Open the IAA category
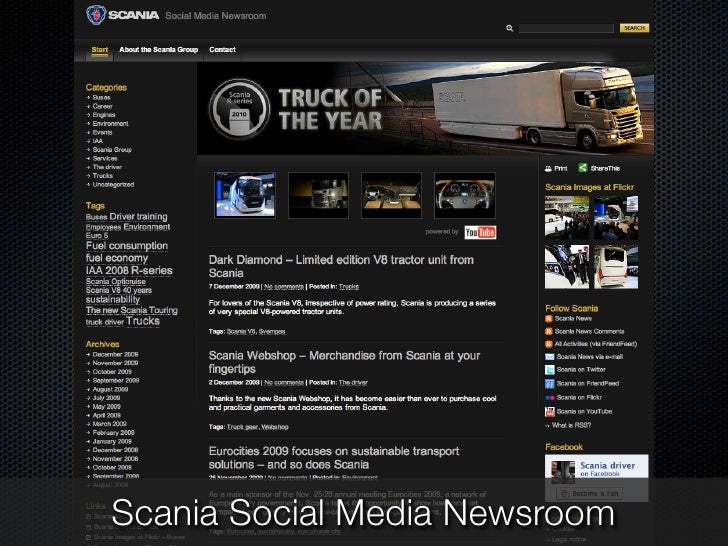728x546 pixels. click(98, 141)
